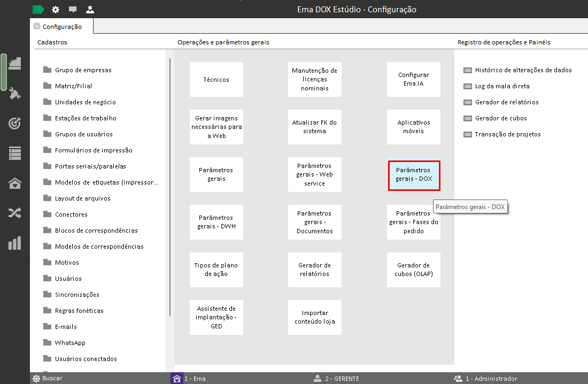
Task: Select the target goals sidebar icon
Action: (15, 123)
